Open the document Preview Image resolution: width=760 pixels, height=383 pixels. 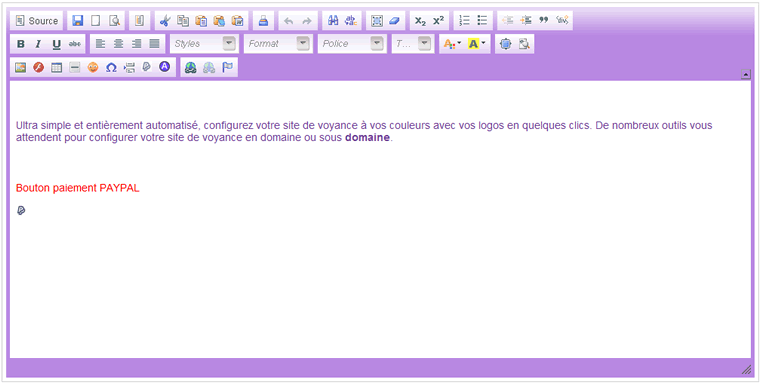coord(114,21)
